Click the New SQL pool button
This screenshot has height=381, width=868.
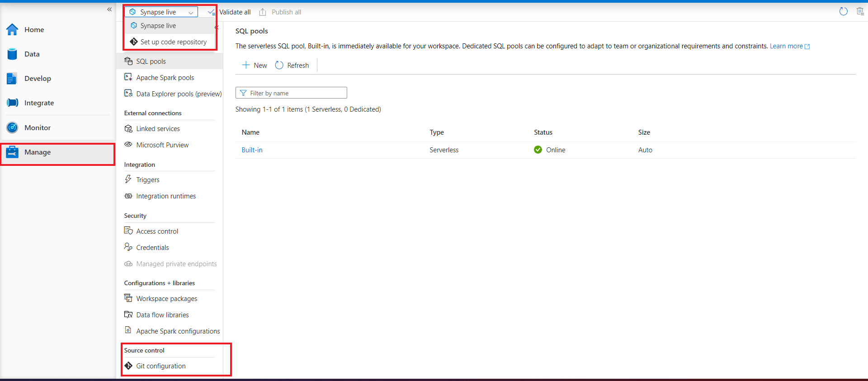255,66
